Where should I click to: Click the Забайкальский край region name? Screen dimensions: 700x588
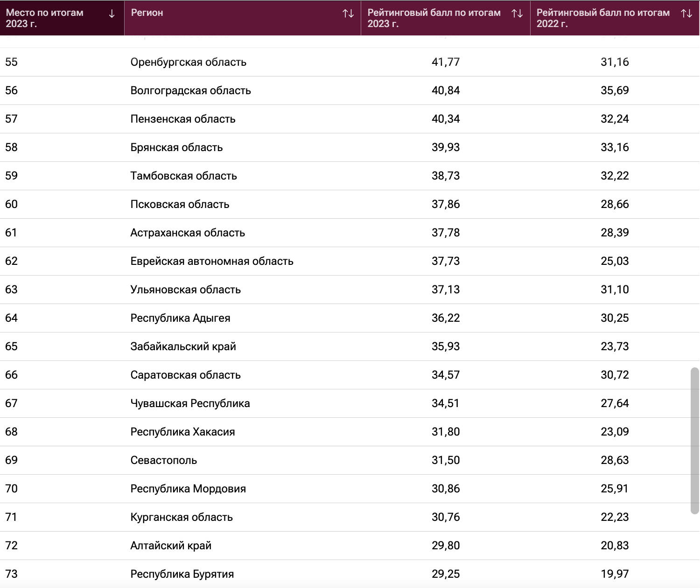pyautogui.click(x=183, y=346)
